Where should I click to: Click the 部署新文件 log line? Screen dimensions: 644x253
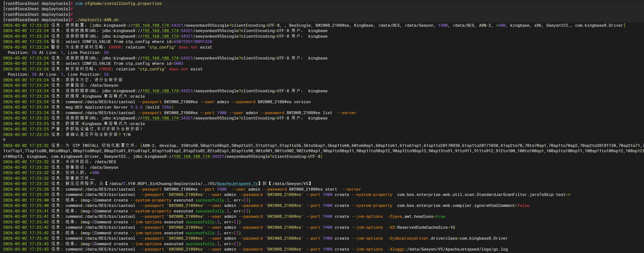coord(49,178)
